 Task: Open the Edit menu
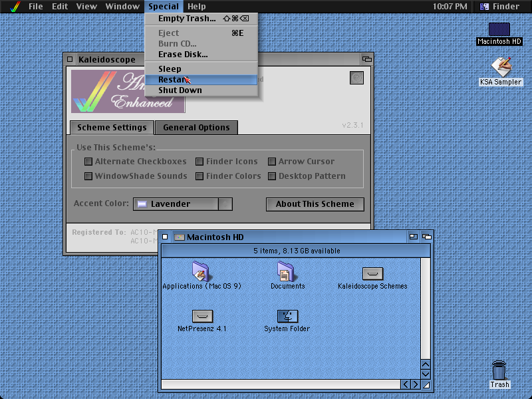coord(60,7)
